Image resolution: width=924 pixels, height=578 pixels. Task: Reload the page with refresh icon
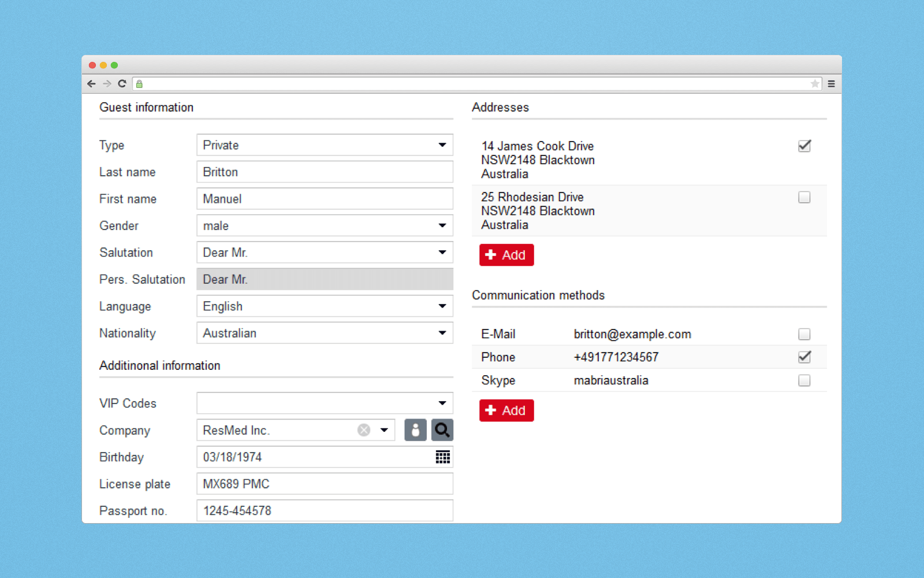[x=122, y=84]
